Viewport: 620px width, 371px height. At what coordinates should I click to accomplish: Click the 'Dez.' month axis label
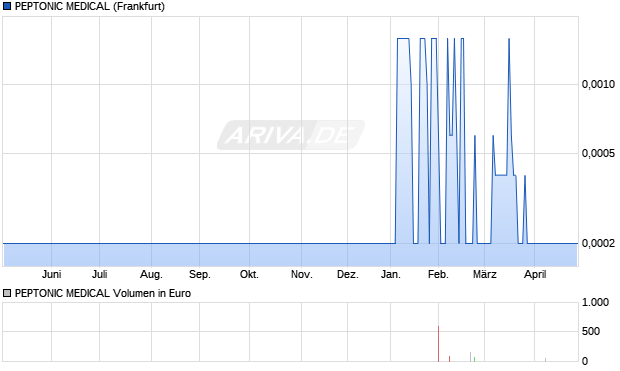click(348, 274)
